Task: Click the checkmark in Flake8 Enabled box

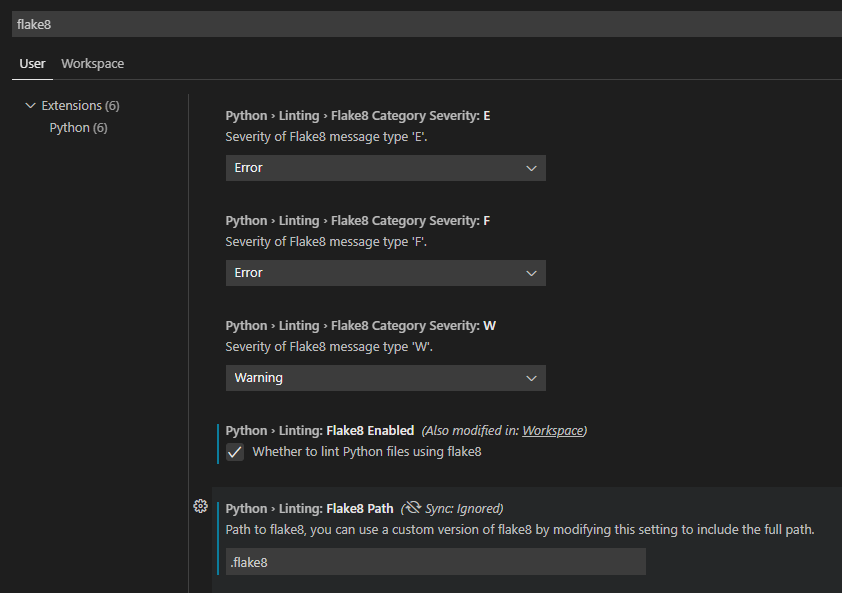Action: click(x=234, y=452)
